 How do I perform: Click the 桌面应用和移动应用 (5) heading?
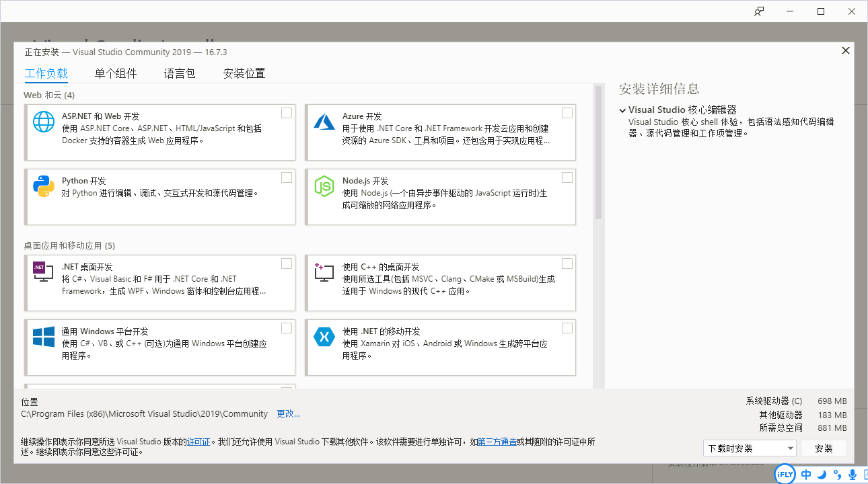69,245
